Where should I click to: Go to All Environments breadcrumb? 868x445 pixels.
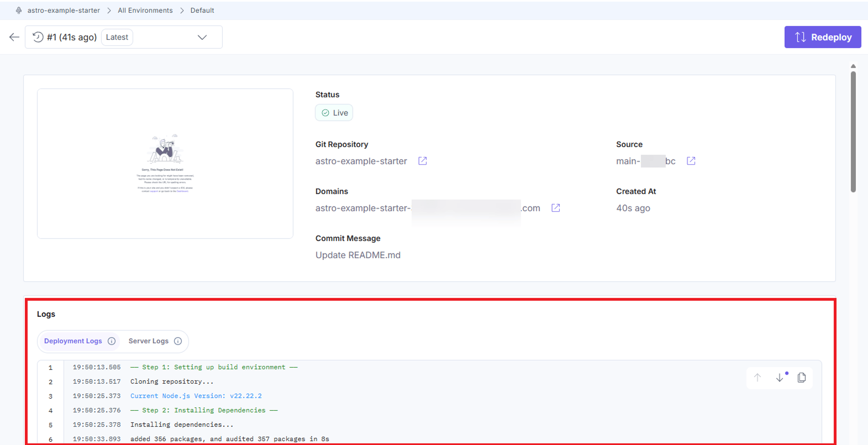145,10
